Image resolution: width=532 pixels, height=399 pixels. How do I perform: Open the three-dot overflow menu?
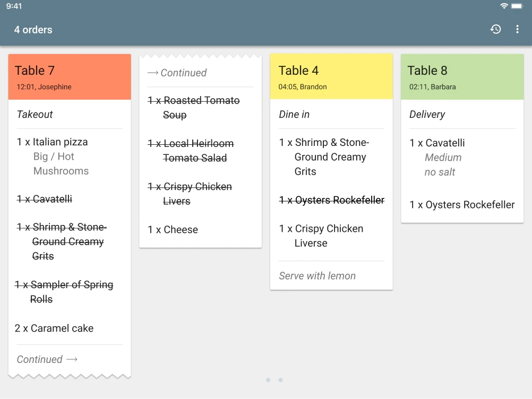click(517, 30)
